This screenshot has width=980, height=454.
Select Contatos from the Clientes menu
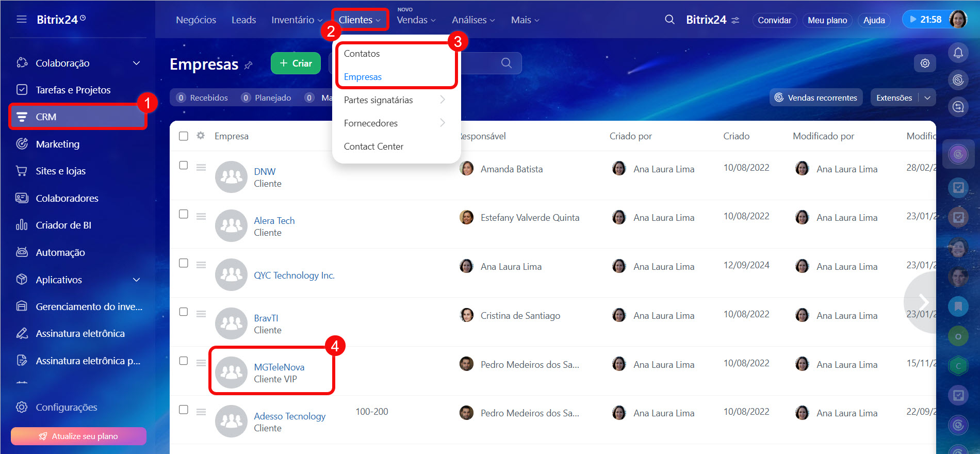pyautogui.click(x=362, y=54)
